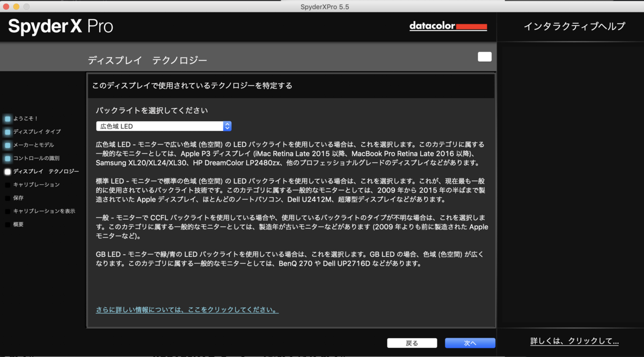Click the コントロールの識別 step icon

click(7, 157)
